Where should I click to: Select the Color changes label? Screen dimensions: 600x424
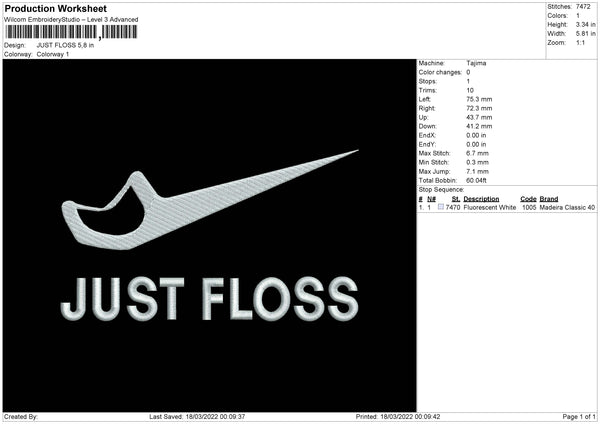point(440,72)
